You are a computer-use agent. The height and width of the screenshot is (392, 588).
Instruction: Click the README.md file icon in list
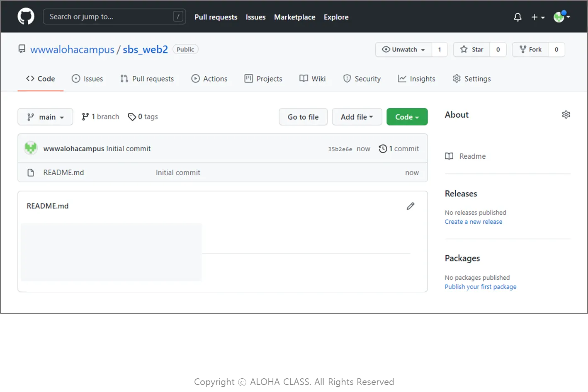tap(31, 172)
